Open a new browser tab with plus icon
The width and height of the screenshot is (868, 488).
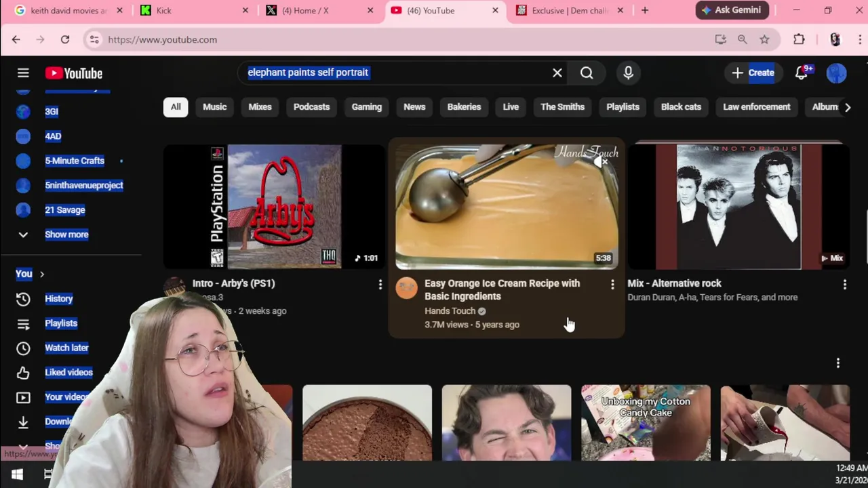click(x=645, y=10)
